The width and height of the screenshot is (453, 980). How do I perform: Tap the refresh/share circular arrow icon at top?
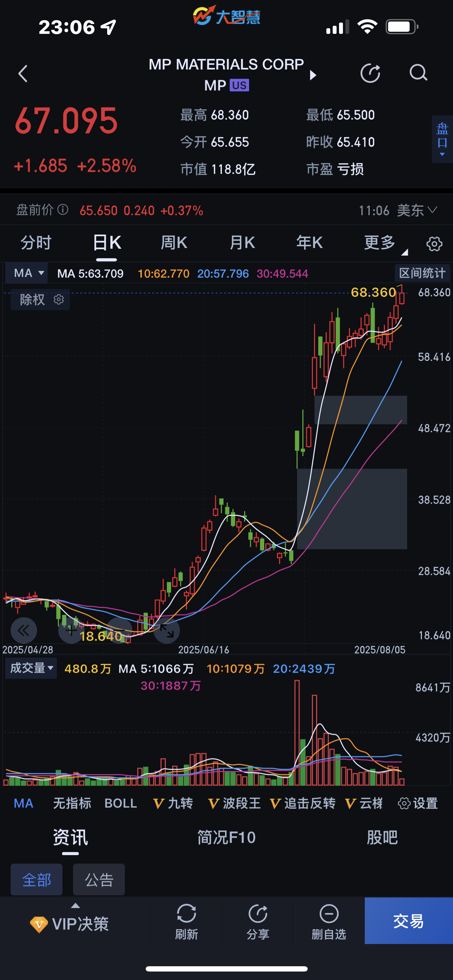click(370, 73)
